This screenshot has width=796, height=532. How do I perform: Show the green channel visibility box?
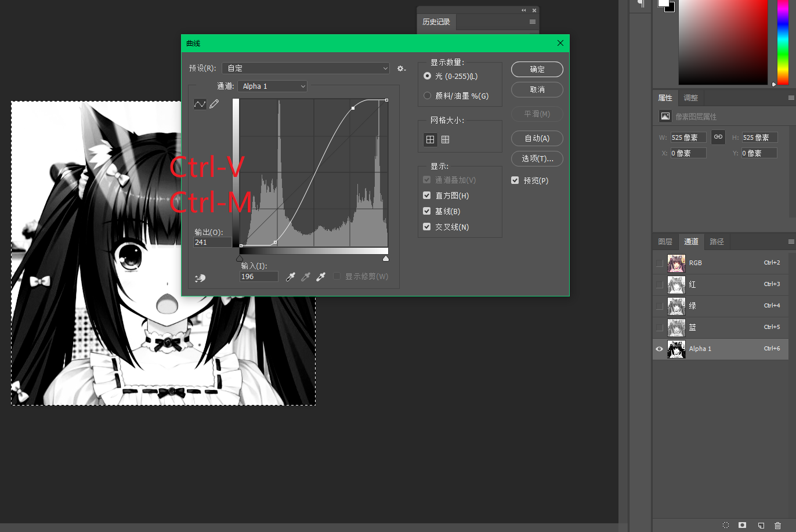(659, 306)
